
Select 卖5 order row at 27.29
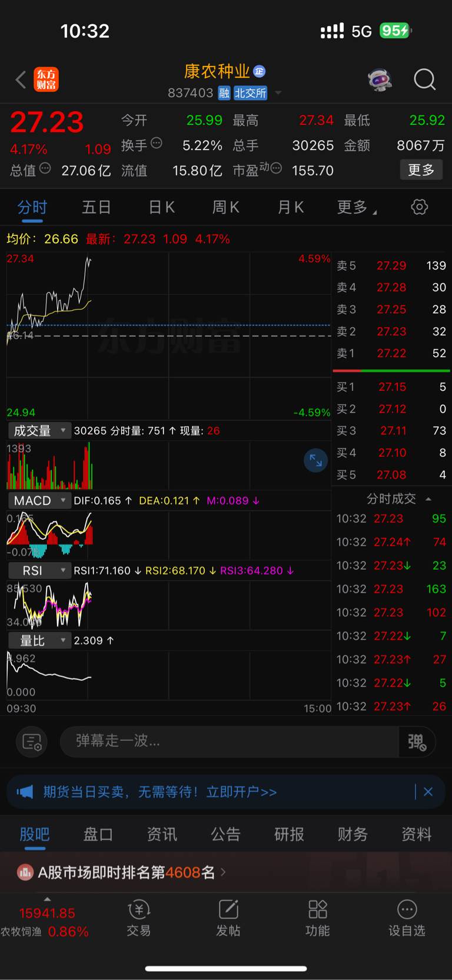pyautogui.click(x=391, y=265)
